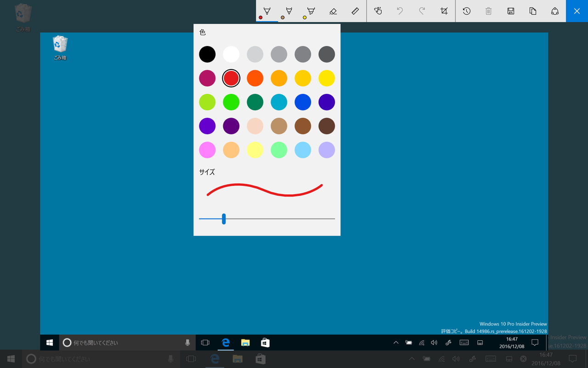Image resolution: width=588 pixels, height=368 pixels.
Task: Copy the sketch to clipboard
Action: [x=533, y=11]
